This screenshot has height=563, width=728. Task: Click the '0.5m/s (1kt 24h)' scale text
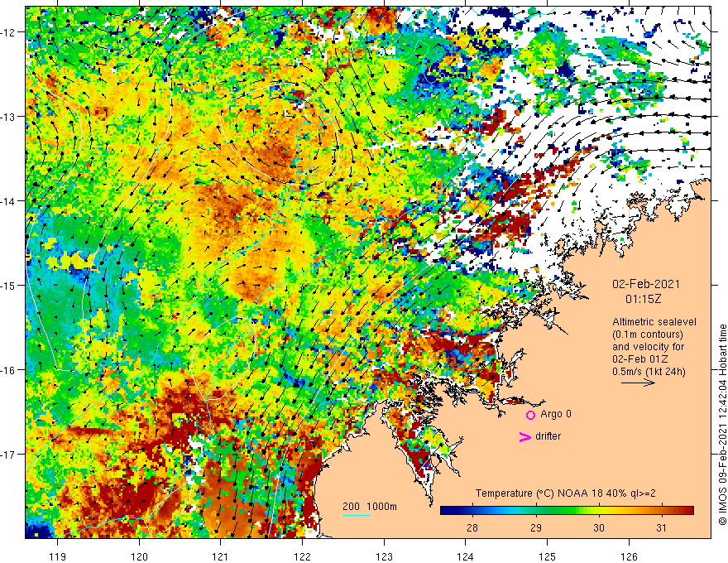pyautogui.click(x=649, y=372)
